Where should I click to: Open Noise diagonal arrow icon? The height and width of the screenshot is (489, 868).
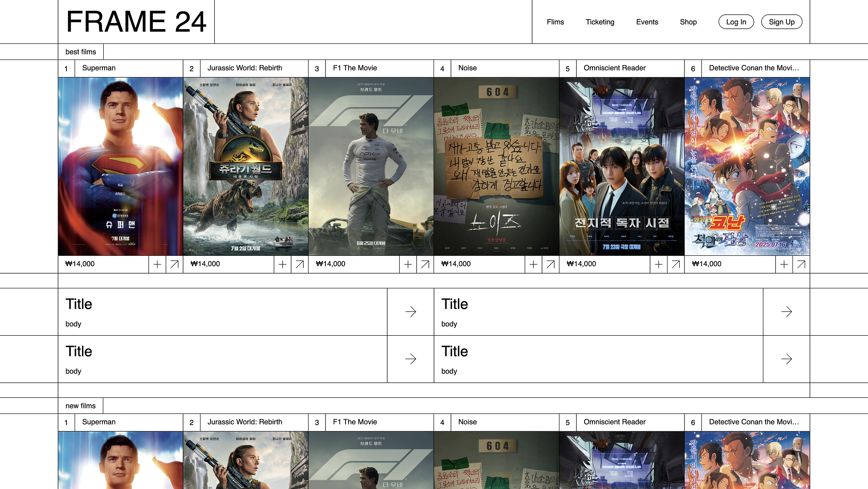point(551,264)
